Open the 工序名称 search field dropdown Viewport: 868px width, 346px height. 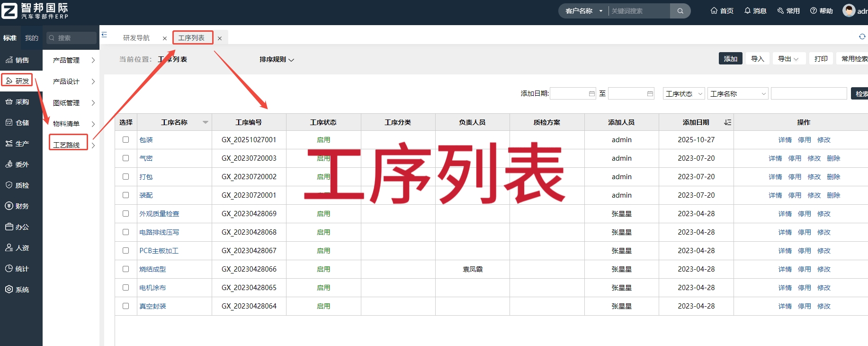(738, 94)
